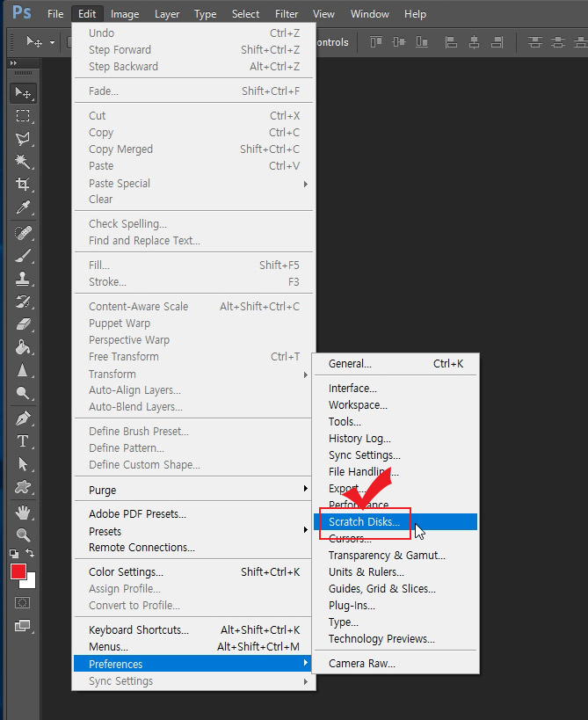
Task: Click the red foreground color swatch
Action: 18,571
